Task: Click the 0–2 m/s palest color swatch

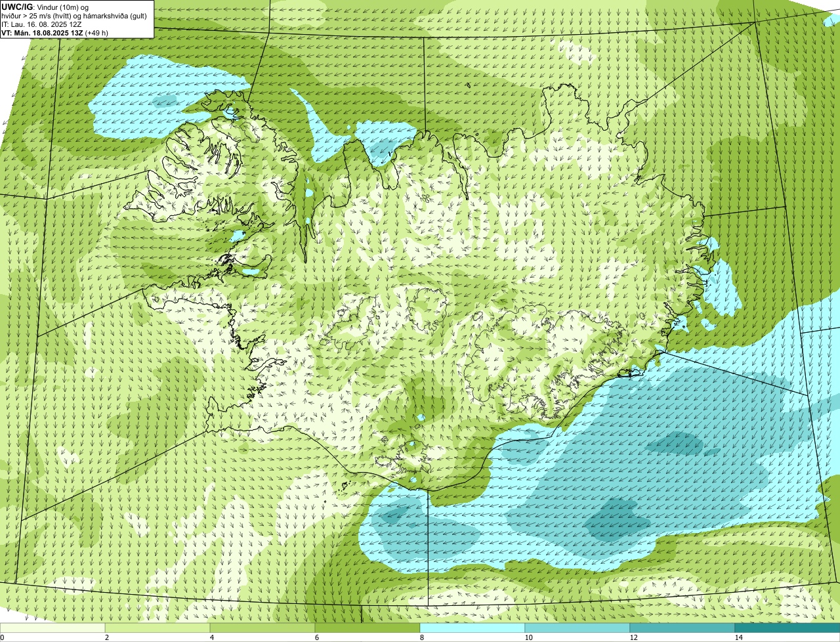Action: (x=52, y=628)
